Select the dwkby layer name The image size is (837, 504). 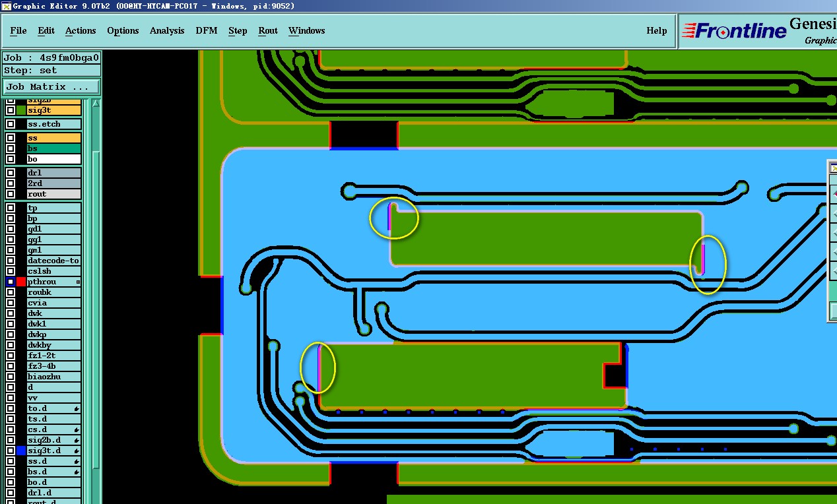coord(53,345)
